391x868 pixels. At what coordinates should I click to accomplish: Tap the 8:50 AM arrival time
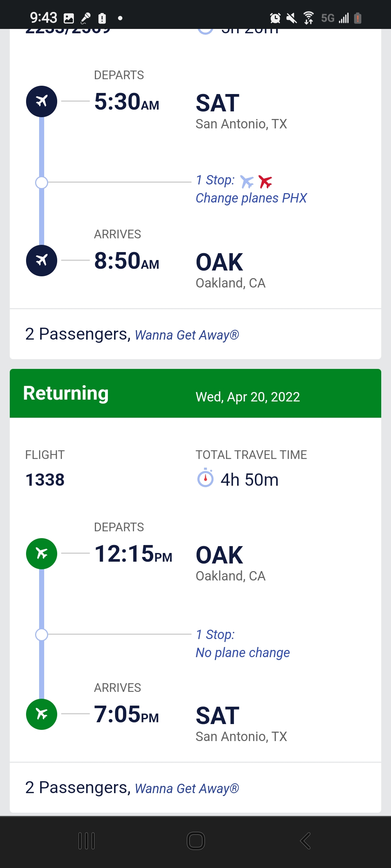point(126,261)
